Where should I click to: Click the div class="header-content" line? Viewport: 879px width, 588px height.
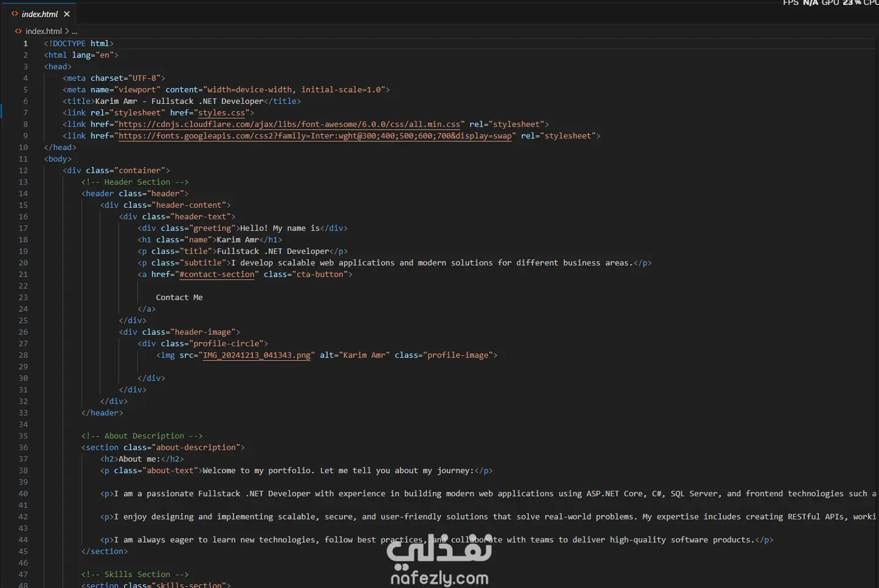pyautogui.click(x=165, y=205)
